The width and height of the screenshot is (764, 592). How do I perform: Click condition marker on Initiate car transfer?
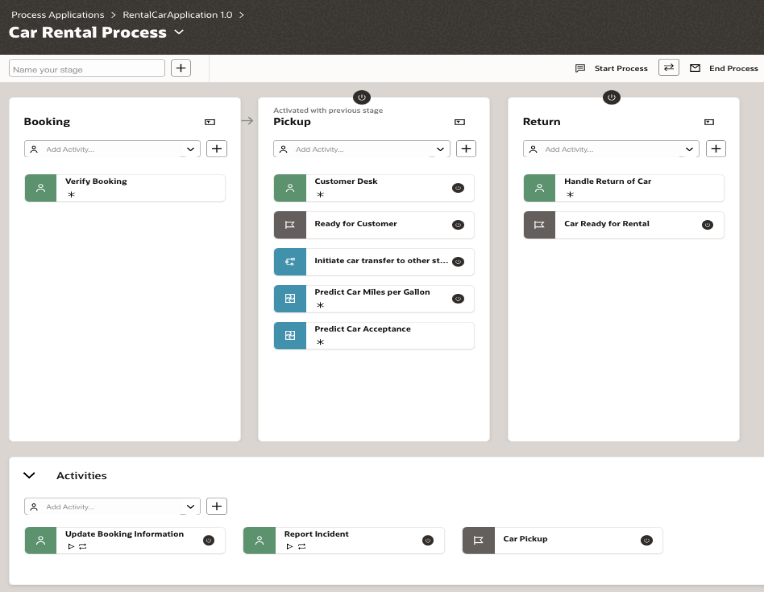tap(458, 262)
